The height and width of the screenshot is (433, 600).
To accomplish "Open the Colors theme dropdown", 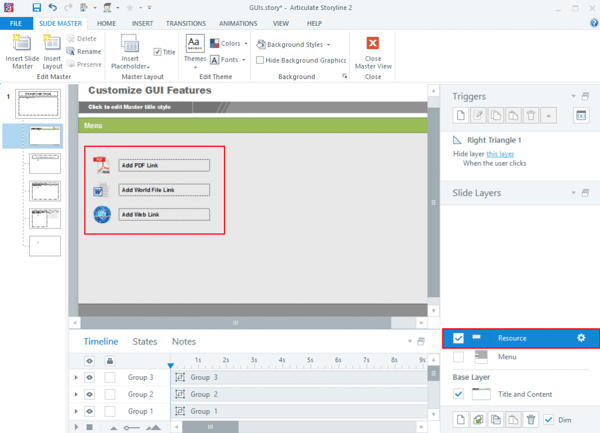I will [x=229, y=44].
